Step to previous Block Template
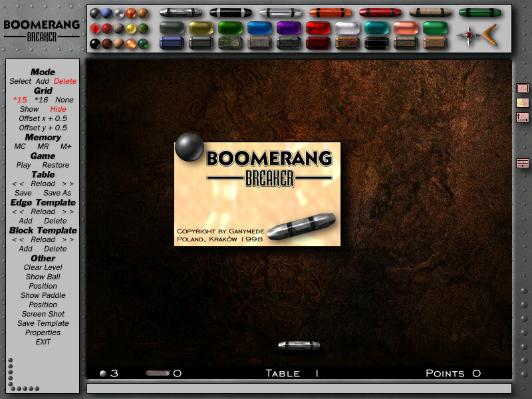The width and height of the screenshot is (532, 399). click(18, 239)
